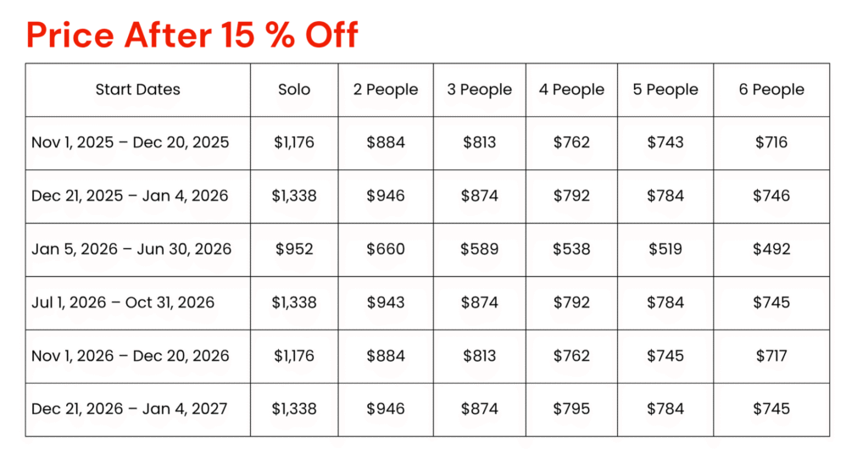Screen dimensions: 868x454
Task: Select the "Start Dates" column header
Action: point(137,90)
